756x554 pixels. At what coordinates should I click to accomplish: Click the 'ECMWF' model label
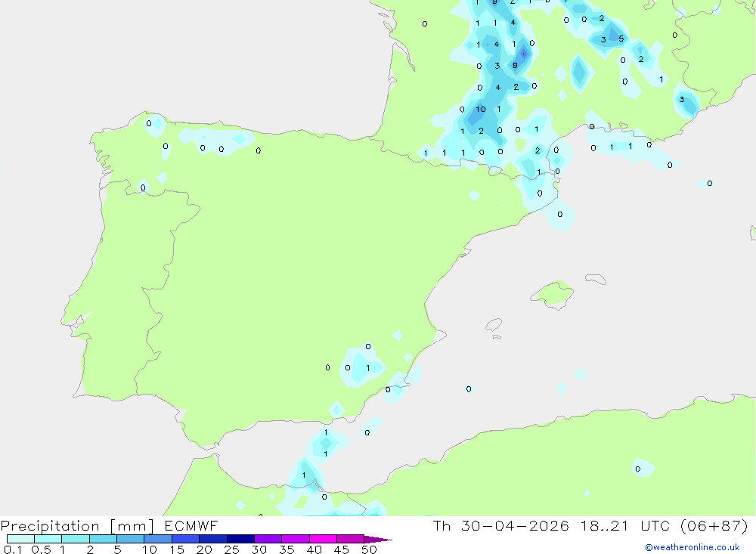click(x=191, y=526)
